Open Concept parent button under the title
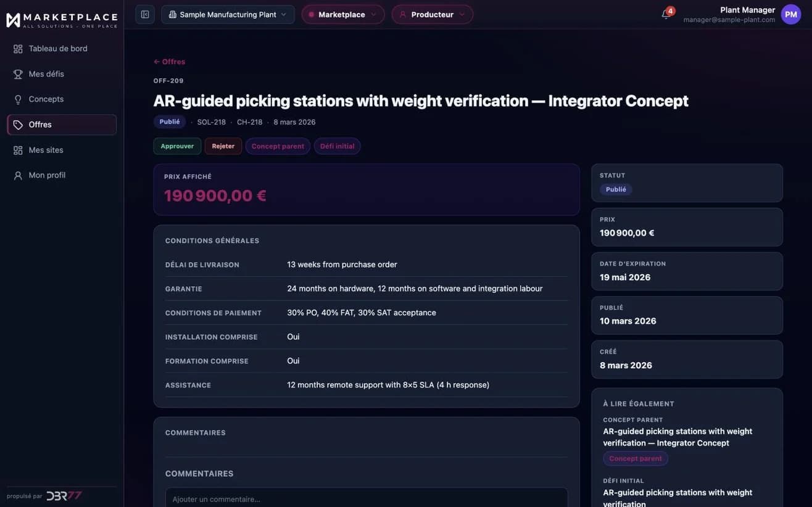The image size is (812, 507). [278, 146]
